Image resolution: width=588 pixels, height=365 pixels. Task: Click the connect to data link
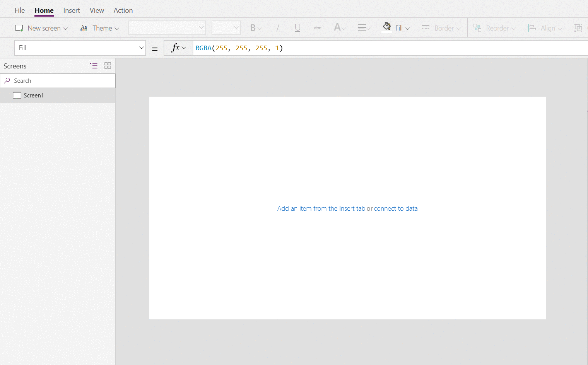pos(395,208)
